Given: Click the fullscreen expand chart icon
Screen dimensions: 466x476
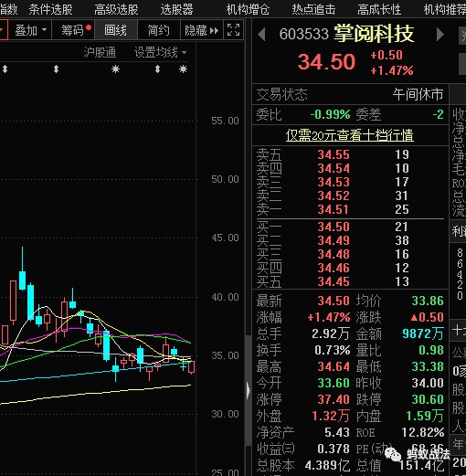Looking at the screenshot, I should [x=233, y=30].
